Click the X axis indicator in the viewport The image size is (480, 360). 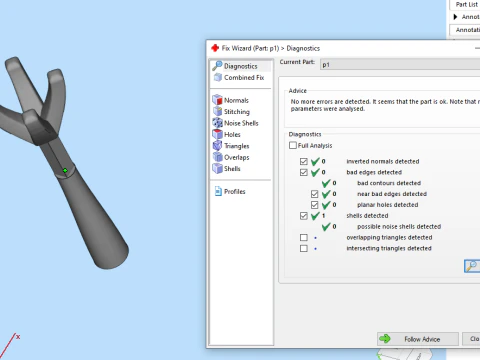tap(18, 337)
